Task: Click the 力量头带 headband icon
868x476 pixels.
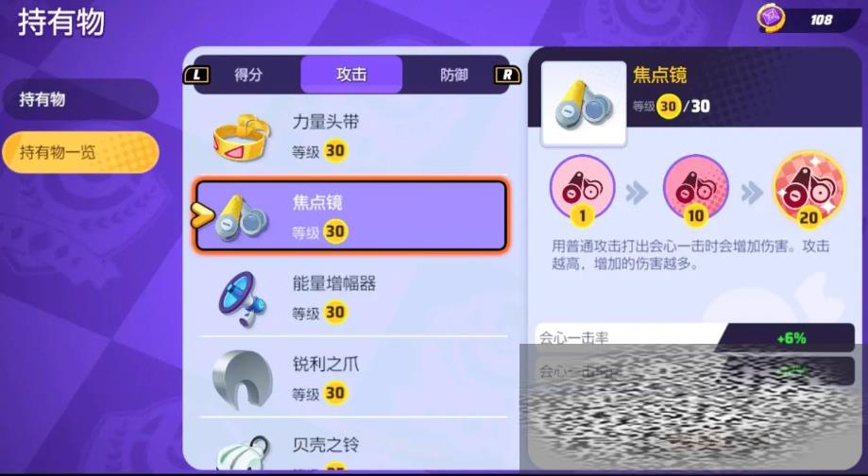Action: click(242, 137)
